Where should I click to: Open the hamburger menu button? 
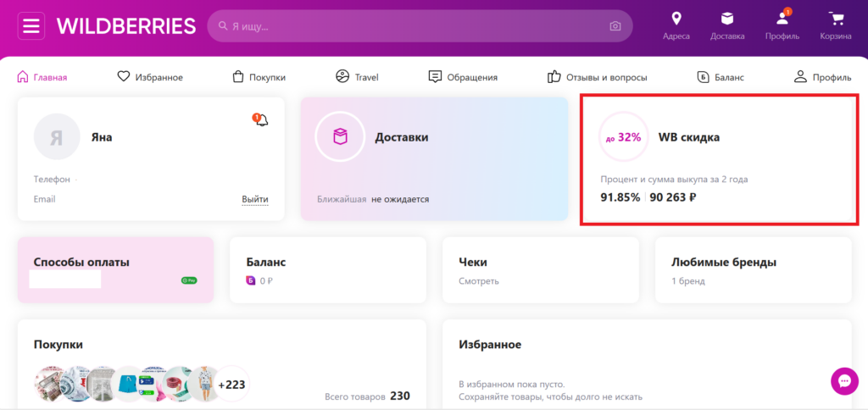[x=31, y=26]
